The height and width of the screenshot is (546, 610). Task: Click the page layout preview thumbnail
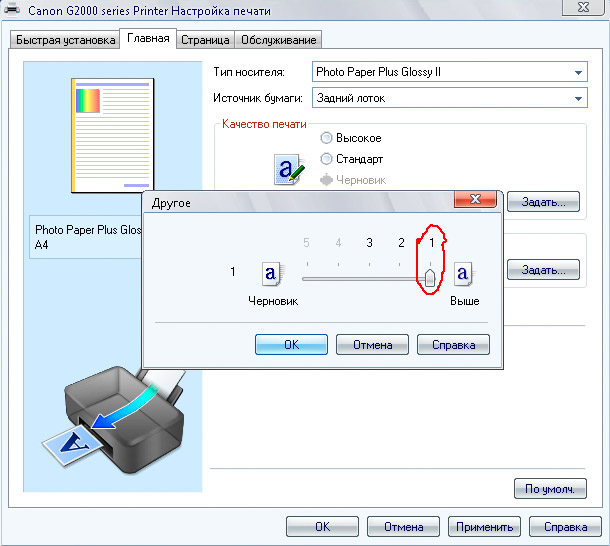point(113,136)
